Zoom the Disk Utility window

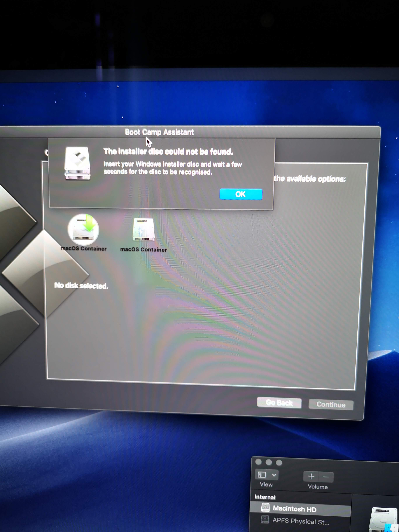(279, 462)
